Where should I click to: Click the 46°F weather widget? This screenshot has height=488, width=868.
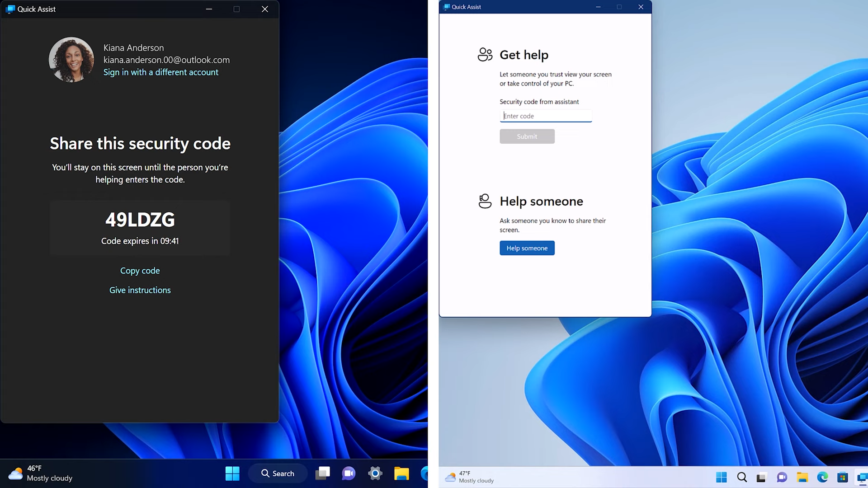point(41,473)
